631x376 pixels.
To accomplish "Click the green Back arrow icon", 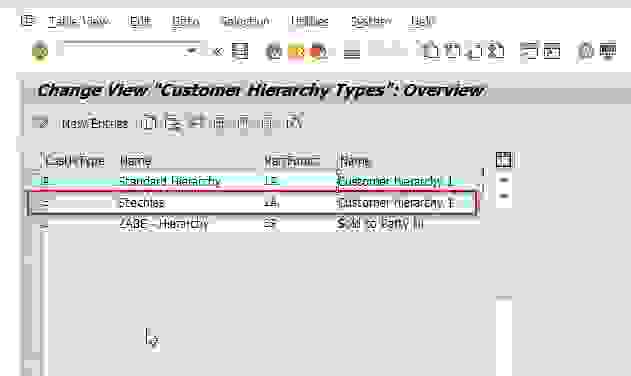I will tap(274, 52).
